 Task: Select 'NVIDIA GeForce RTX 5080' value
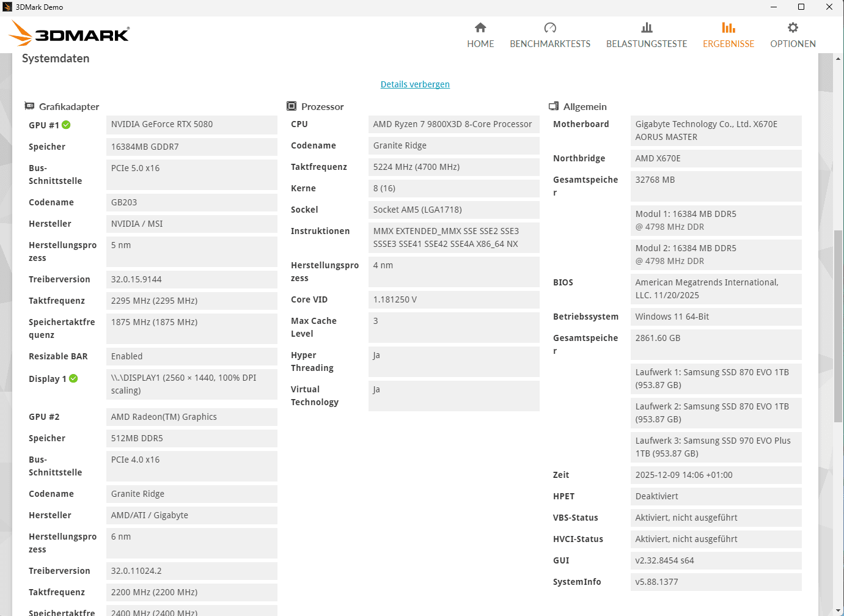pyautogui.click(x=192, y=125)
